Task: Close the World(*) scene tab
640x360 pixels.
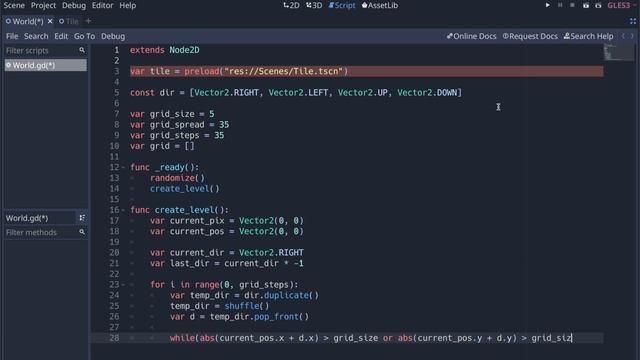Action: tap(50, 21)
